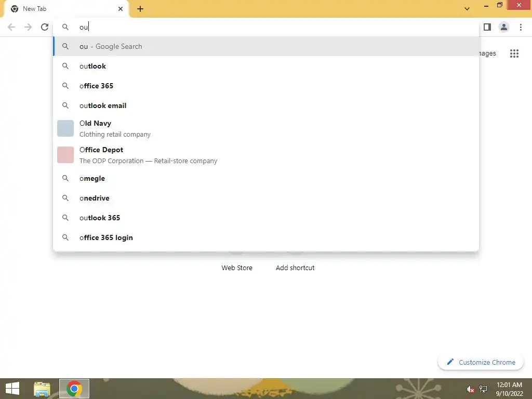Viewport: 532px width, 399px height.
Task: Choose the Office Depot suggestion
Action: [267, 155]
